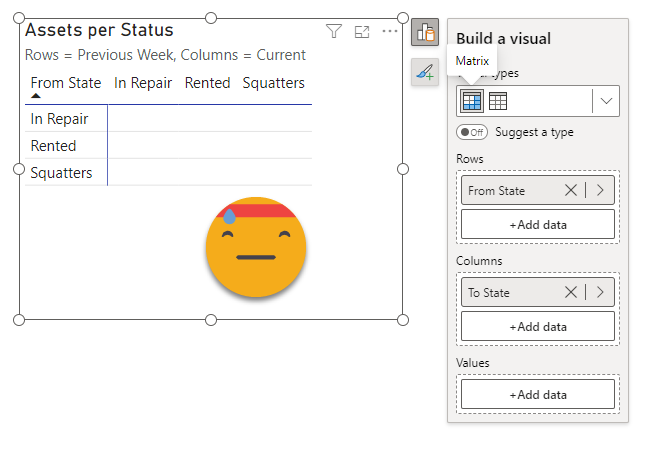The width and height of the screenshot is (647, 449).
Task: Expand the From State field options chevron
Action: click(x=600, y=191)
